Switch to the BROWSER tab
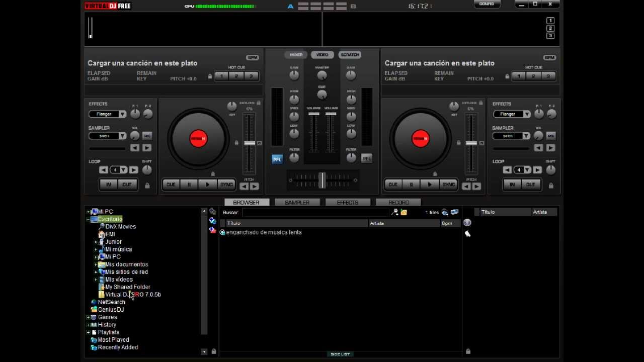 pos(246,202)
